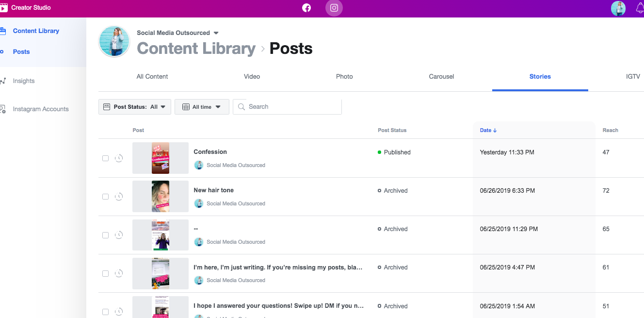Tick checkbox for 'I'm here, I'm just writing' story
The width and height of the screenshot is (644, 318).
(105, 273)
